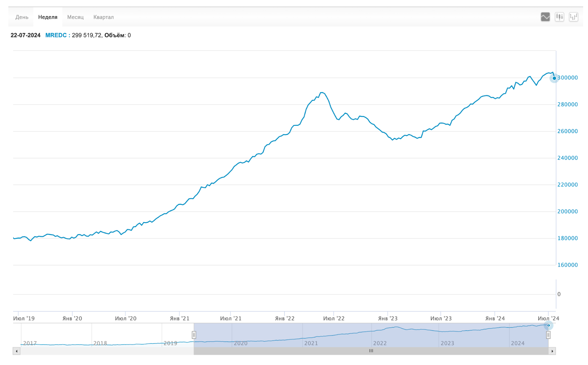Click the 200000 price axis label

567,212
